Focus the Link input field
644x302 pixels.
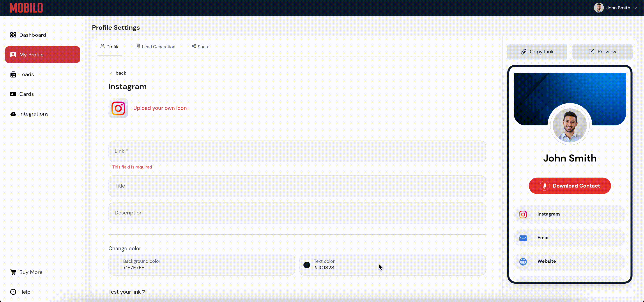coord(297,151)
